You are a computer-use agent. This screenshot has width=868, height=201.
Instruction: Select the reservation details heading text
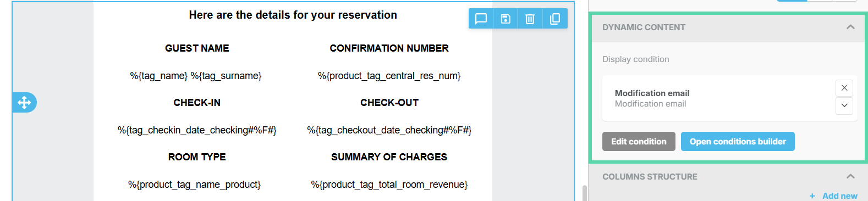tap(293, 15)
